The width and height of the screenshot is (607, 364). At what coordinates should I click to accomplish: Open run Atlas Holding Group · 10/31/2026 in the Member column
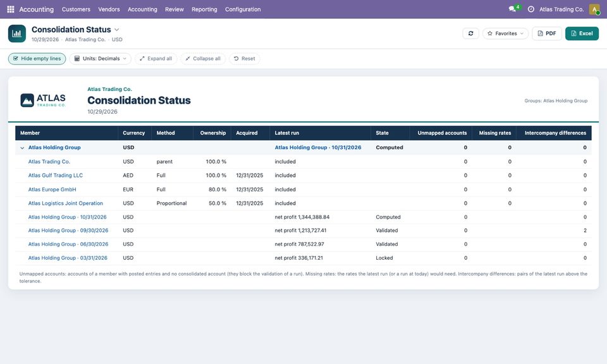(x=68, y=217)
